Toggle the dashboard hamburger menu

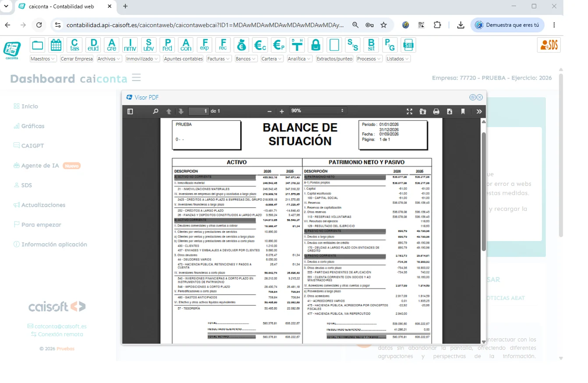(x=136, y=78)
